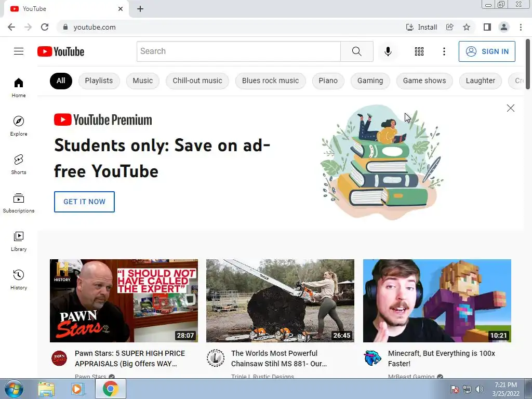Open a new browser tab
This screenshot has width=532, height=399.
point(140,9)
